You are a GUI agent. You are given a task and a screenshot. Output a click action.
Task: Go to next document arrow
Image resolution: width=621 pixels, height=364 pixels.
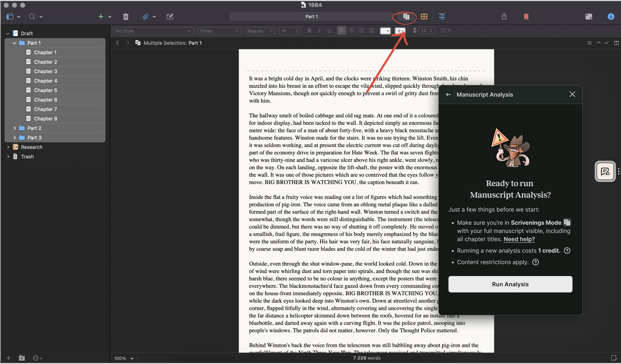[606, 43]
